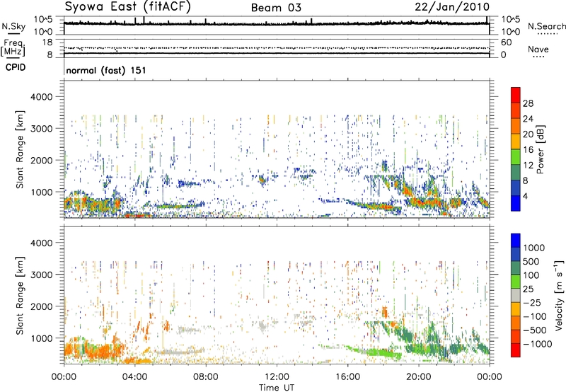Click the 'N.Sky' legend label
566x392 pixels.
(13, 26)
